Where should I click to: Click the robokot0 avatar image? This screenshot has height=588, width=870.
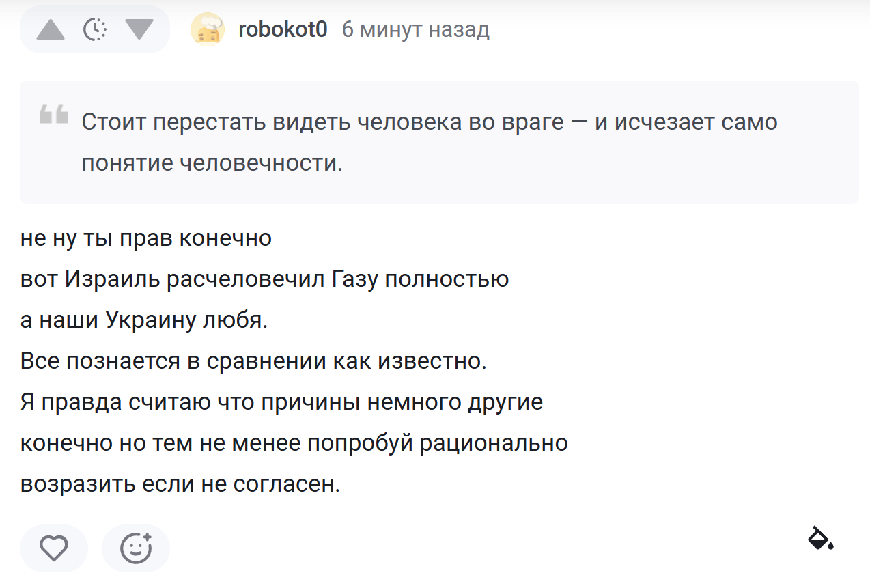click(208, 30)
